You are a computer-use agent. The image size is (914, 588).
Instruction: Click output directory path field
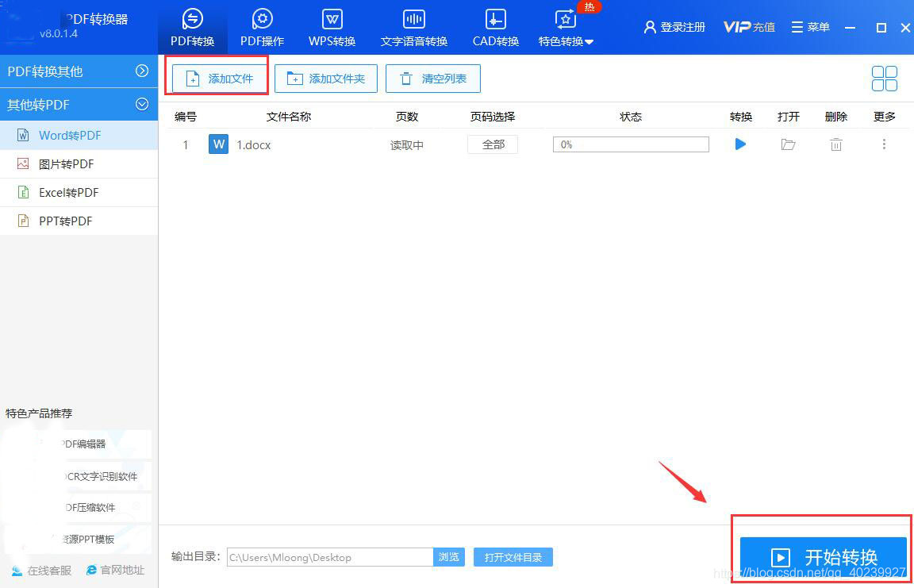coord(330,557)
